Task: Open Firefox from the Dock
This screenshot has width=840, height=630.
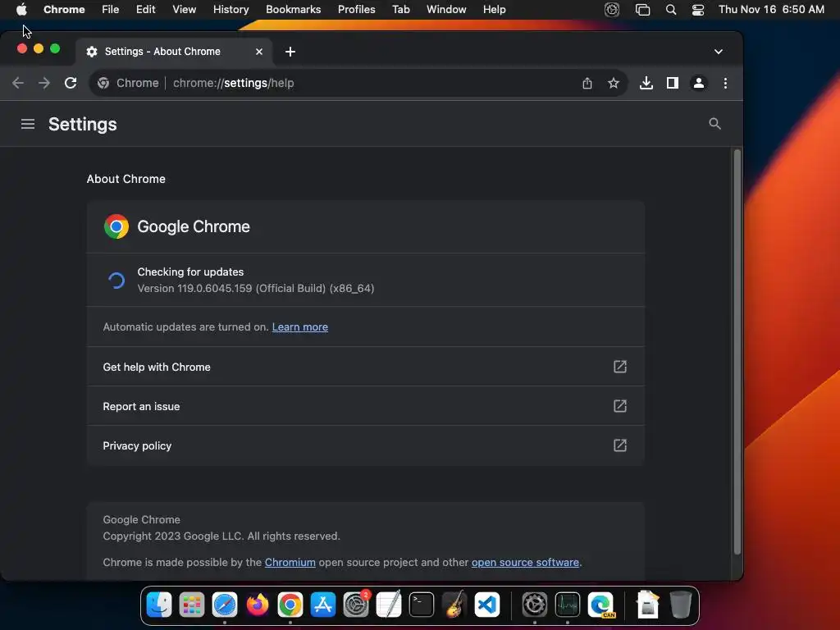Action: click(x=257, y=605)
